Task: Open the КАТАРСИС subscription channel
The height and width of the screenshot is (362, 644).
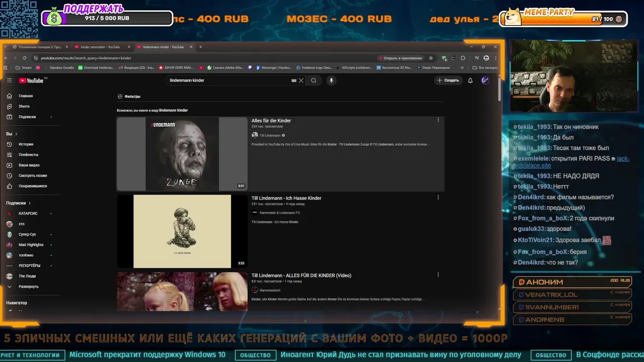Action: (x=28, y=214)
